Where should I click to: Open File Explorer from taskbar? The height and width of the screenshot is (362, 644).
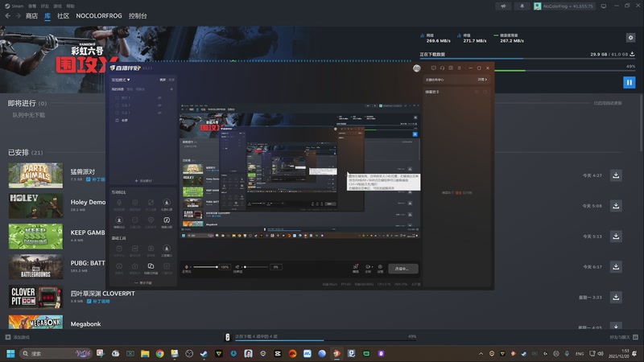click(145, 353)
